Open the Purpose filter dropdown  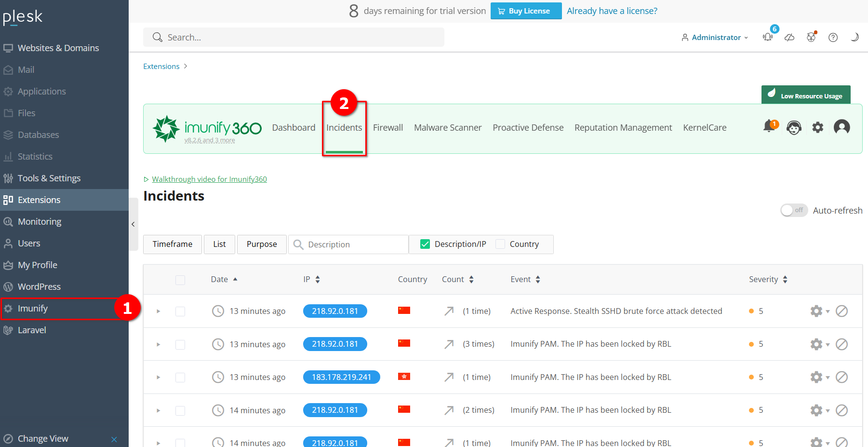point(262,244)
